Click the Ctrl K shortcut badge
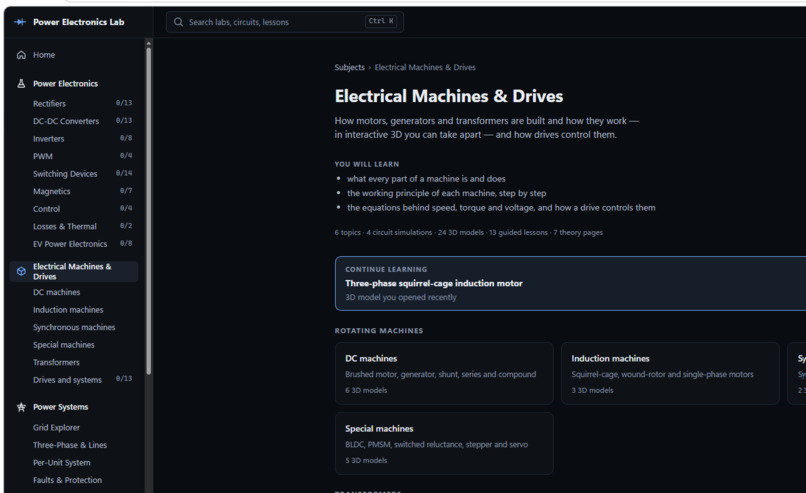 (x=381, y=22)
